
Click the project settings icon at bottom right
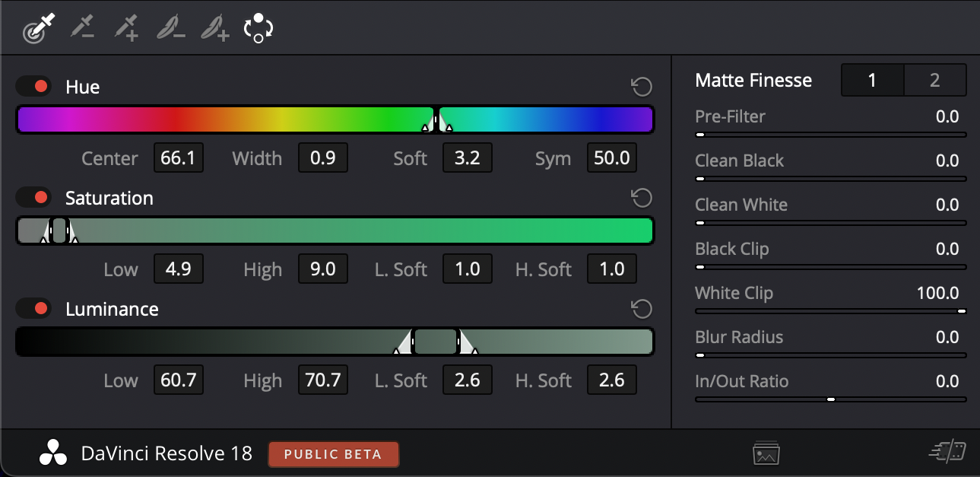[x=947, y=453]
